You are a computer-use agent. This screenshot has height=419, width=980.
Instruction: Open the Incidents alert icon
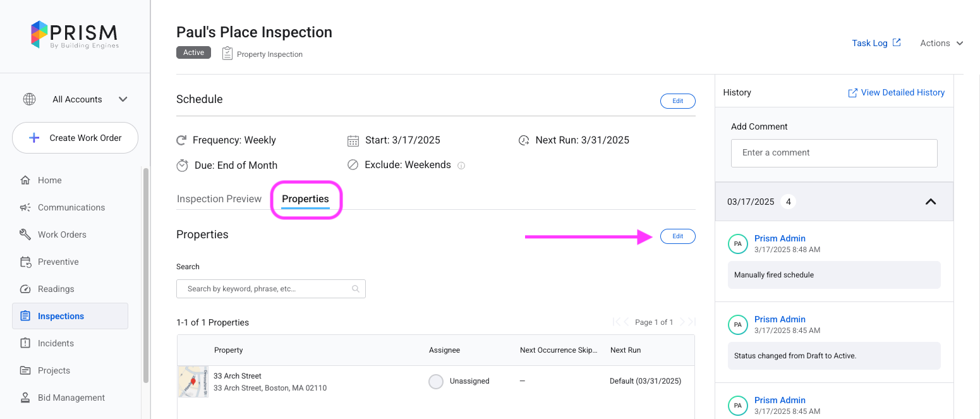(25, 343)
